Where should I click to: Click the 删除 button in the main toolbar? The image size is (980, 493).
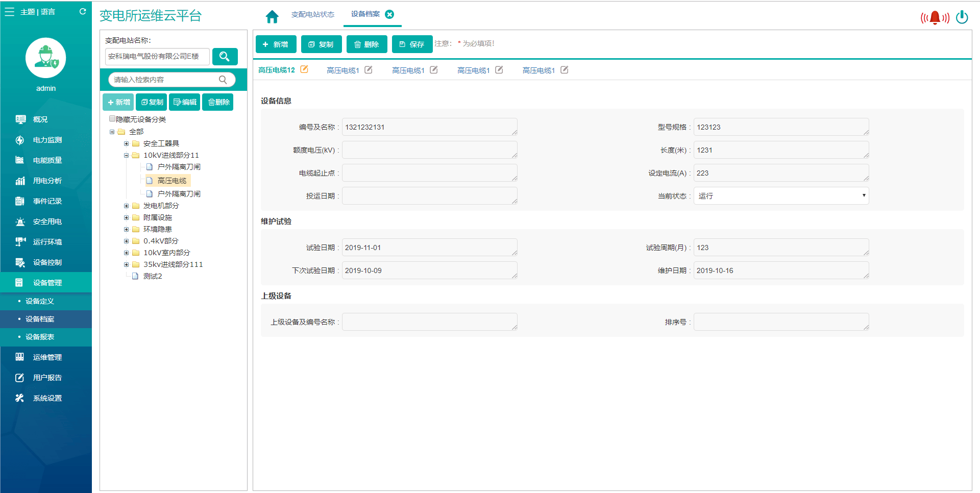pos(366,44)
